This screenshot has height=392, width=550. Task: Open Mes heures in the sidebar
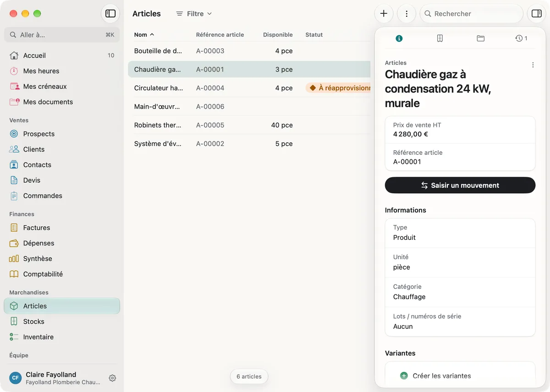tap(62, 71)
